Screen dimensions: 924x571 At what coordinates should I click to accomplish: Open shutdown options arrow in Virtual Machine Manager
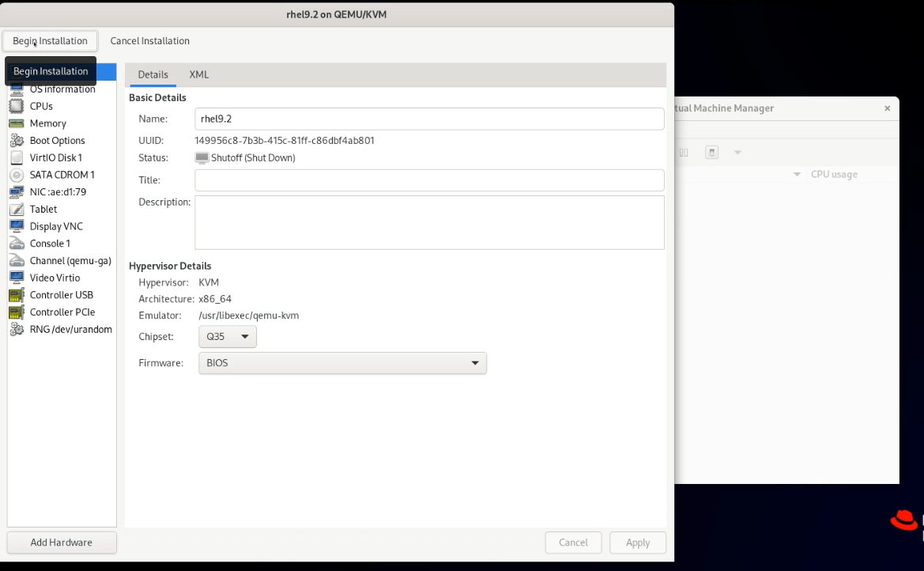coord(737,152)
